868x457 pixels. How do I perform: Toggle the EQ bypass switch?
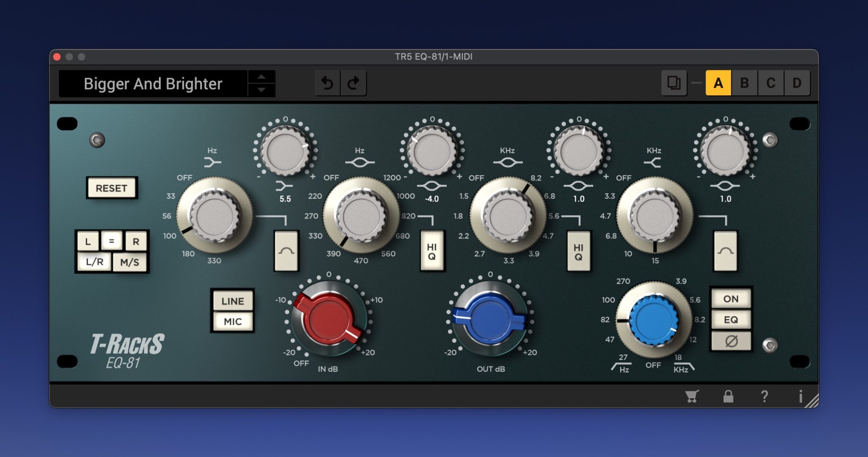pos(731,320)
